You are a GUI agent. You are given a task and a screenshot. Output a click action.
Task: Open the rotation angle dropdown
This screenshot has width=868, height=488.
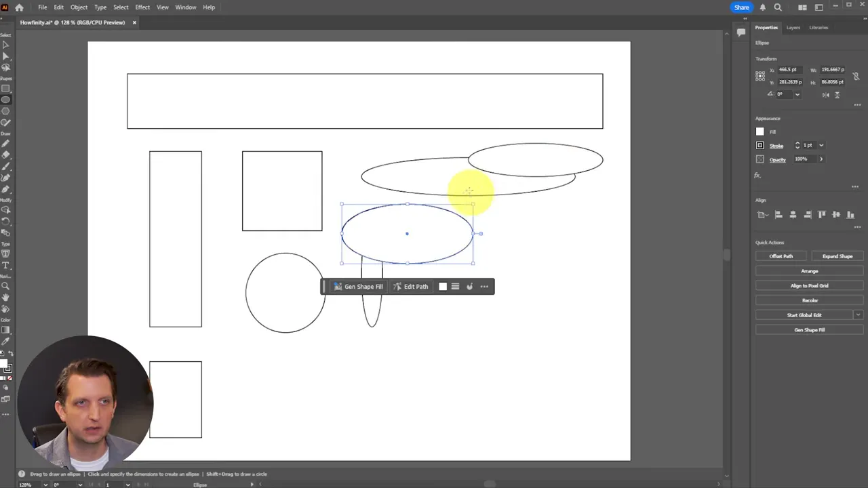tap(797, 94)
